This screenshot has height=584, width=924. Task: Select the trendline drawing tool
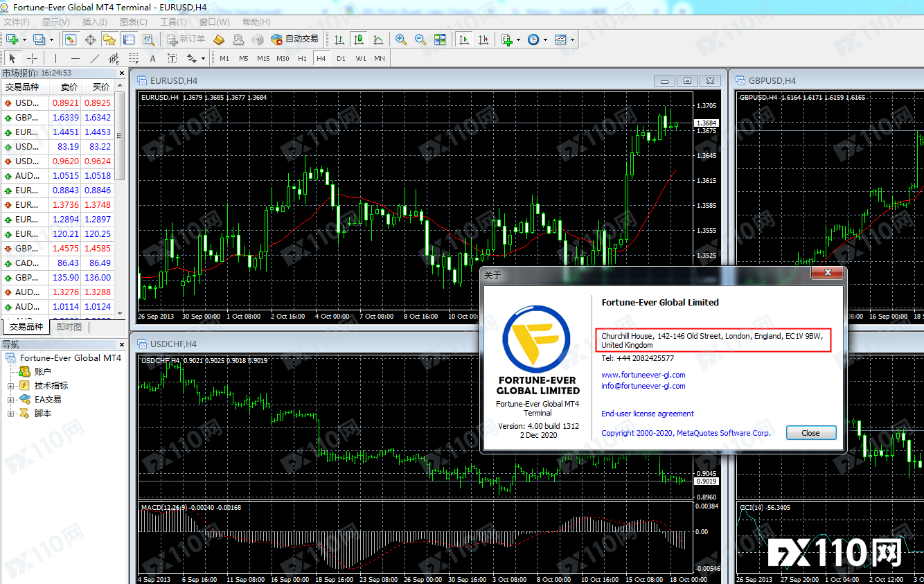point(95,58)
